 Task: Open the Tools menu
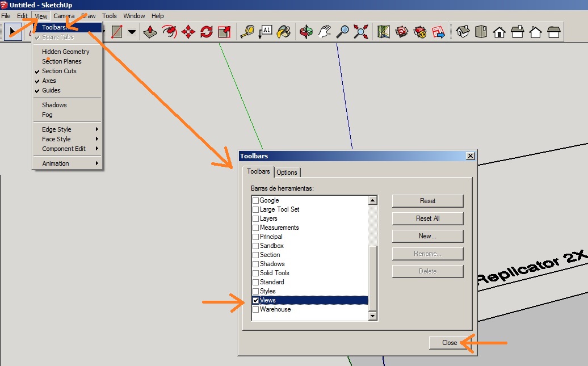coord(110,16)
